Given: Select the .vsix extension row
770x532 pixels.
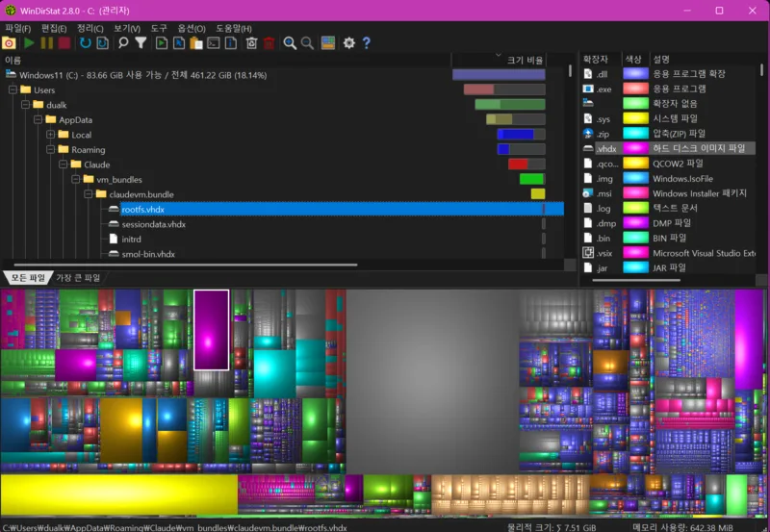Looking at the screenshot, I should point(668,253).
